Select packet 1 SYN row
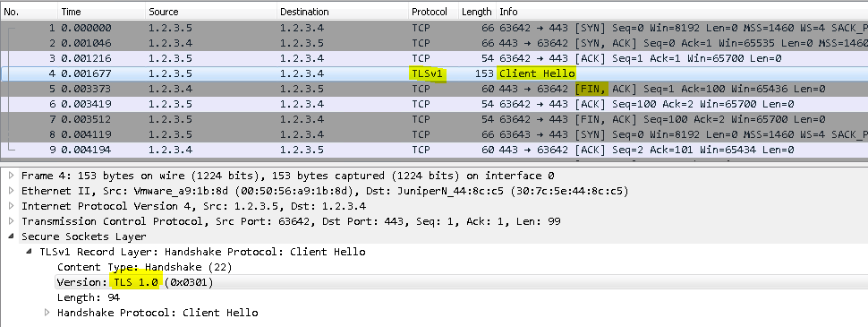Image resolution: width=868 pixels, height=327 pixels. click(x=434, y=28)
